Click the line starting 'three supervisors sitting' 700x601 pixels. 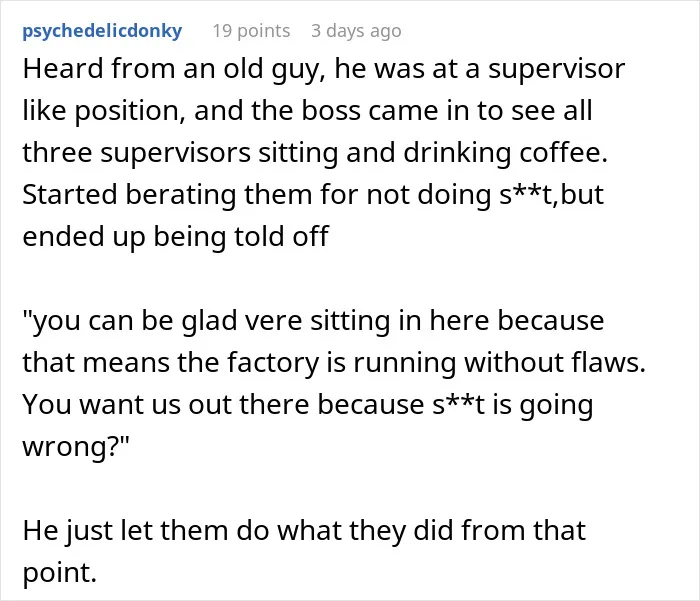tap(315, 153)
